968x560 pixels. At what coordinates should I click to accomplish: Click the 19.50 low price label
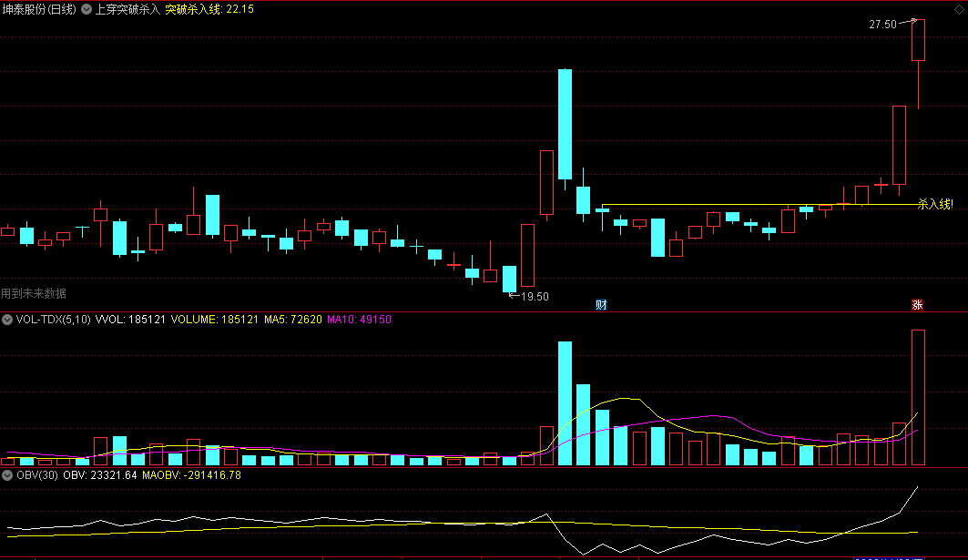click(535, 297)
